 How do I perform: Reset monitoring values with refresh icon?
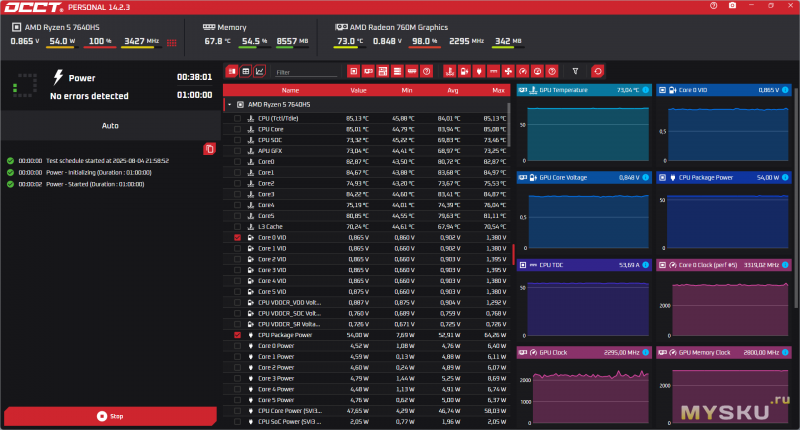click(x=598, y=71)
